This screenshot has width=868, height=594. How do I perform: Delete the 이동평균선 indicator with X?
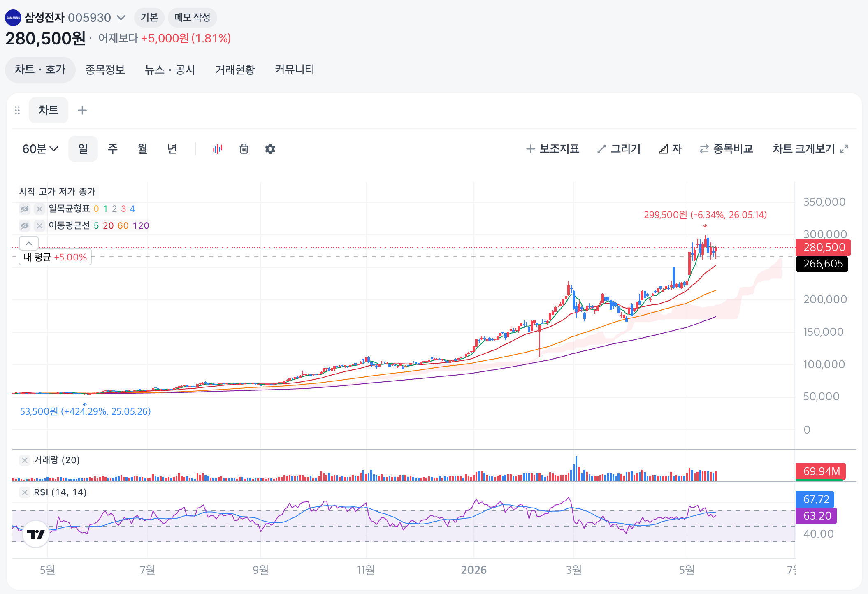[x=39, y=226]
